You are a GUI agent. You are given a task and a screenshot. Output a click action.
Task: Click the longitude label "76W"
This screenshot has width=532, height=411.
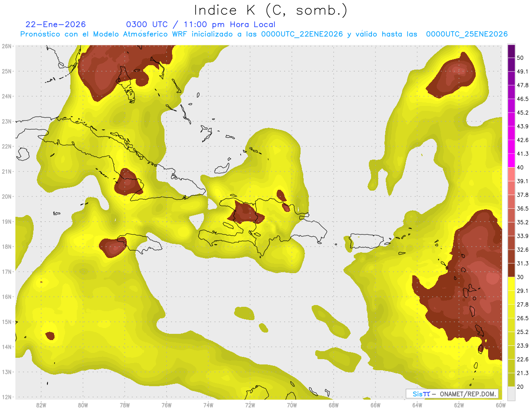coord(167,405)
